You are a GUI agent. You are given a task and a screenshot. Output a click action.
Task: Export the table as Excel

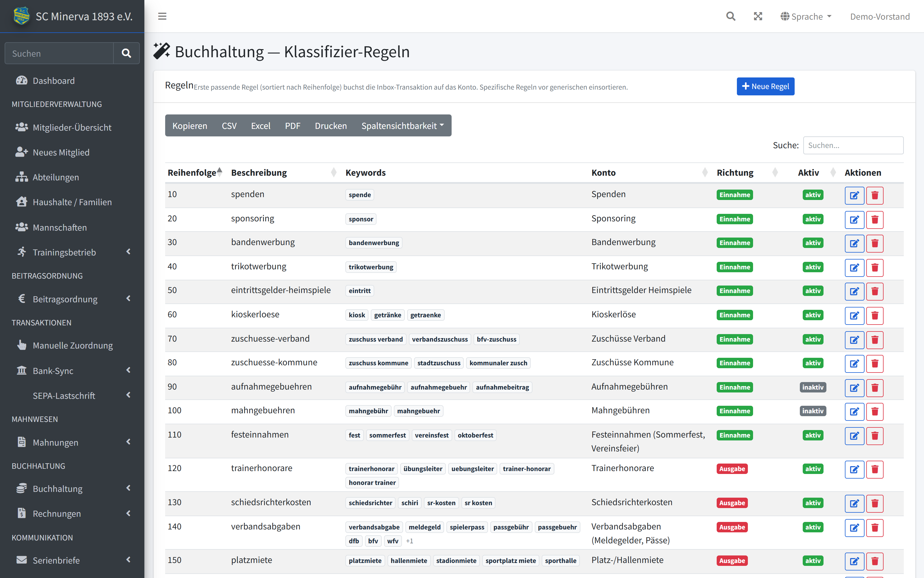[x=261, y=125]
